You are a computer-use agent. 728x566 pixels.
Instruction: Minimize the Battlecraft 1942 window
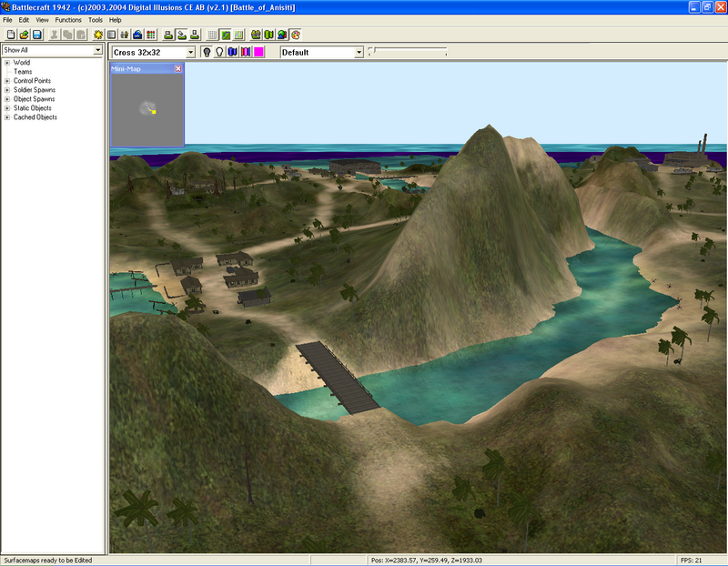694,7
